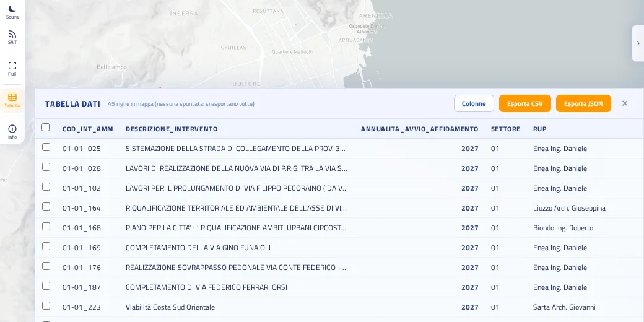Image resolution: width=644 pixels, height=322 pixels.
Task: Select the code cell 01-01_223
Action: tap(81, 307)
